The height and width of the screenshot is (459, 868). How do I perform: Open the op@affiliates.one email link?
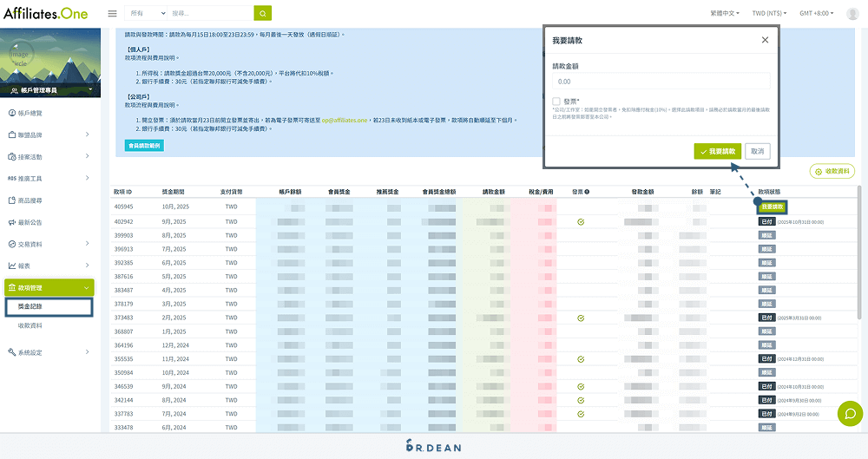click(x=345, y=120)
